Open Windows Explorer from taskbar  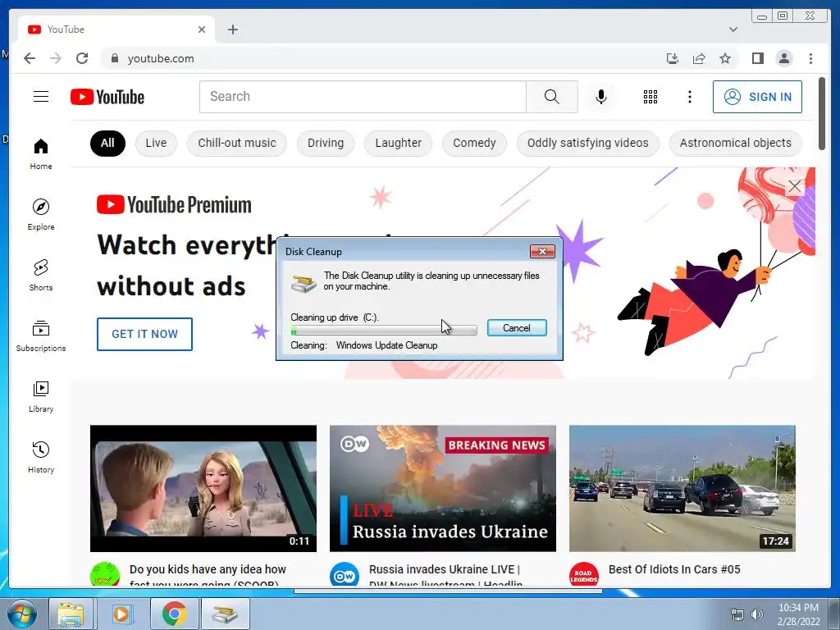(x=71, y=614)
